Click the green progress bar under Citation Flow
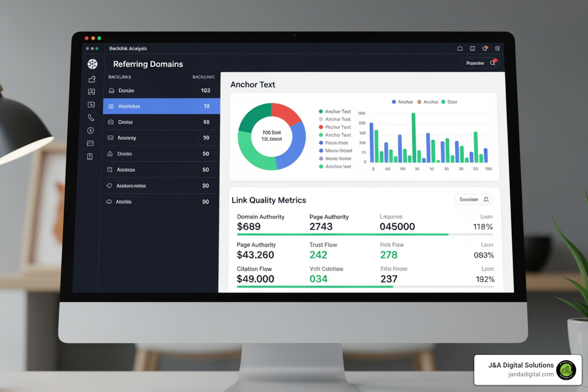588x392 pixels. point(315,286)
